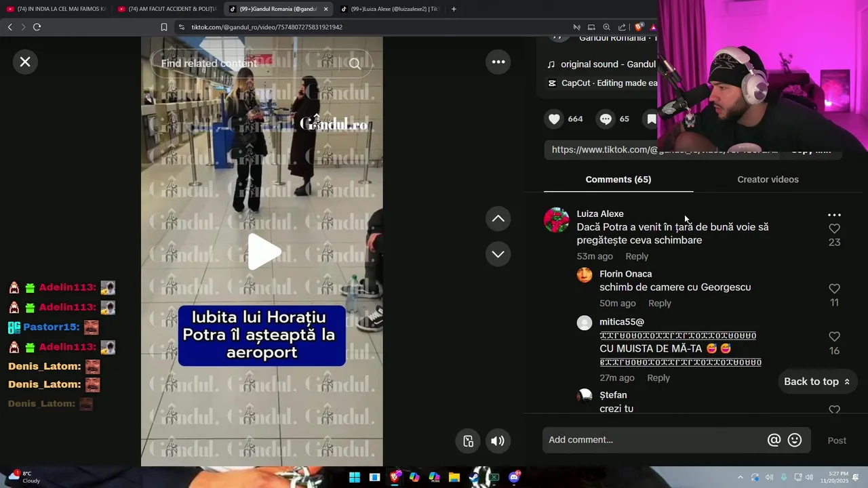Open the browser zoom control
The width and height of the screenshot is (868, 488).
[606, 27]
